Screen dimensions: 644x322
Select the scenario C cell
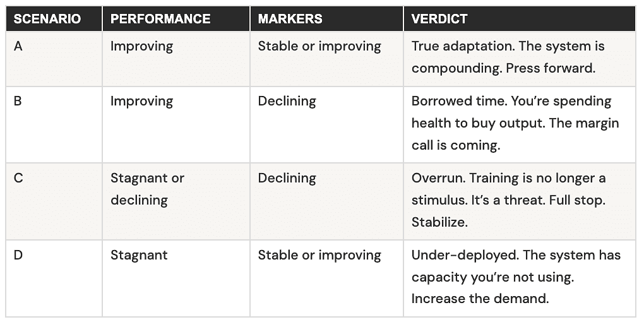pos(54,201)
